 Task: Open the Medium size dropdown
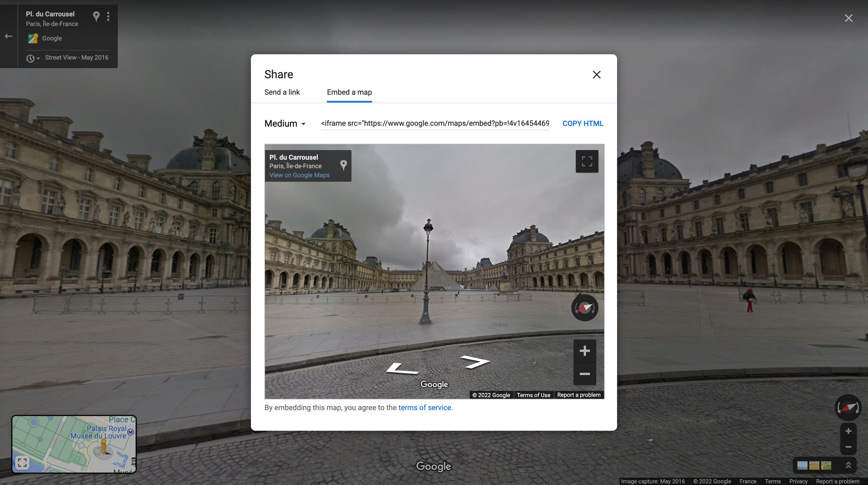(x=285, y=123)
